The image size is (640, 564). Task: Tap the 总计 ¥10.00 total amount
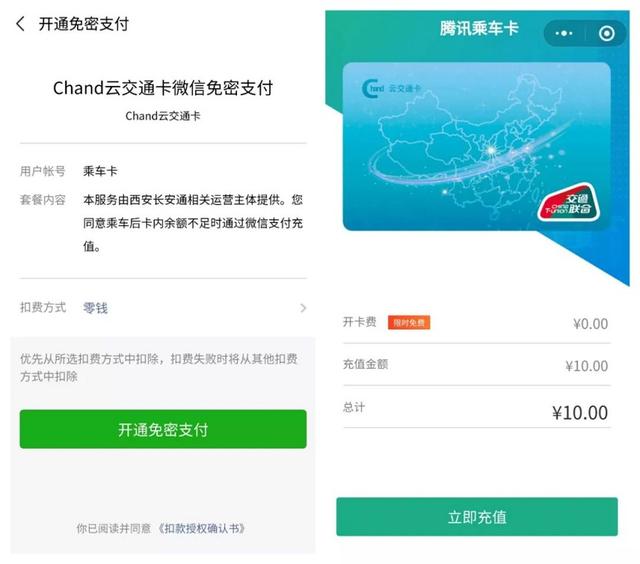pos(580,413)
